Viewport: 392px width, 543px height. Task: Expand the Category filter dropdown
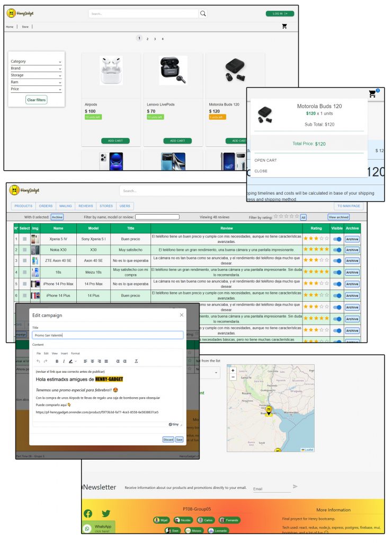(x=36, y=62)
